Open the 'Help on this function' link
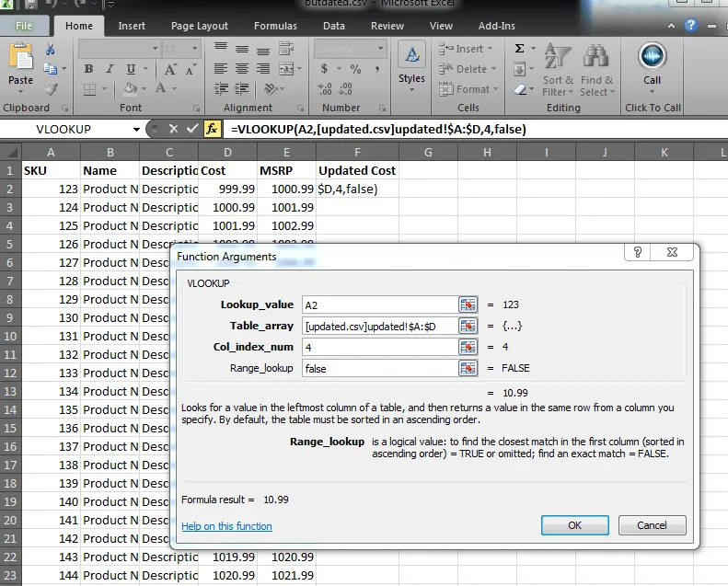Screen dimensions: 728x586 click(x=226, y=526)
